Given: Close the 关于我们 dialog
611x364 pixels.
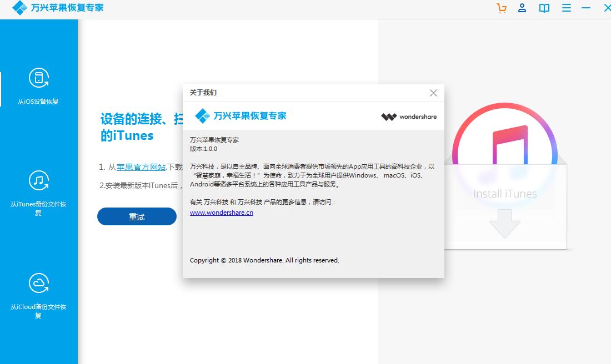Looking at the screenshot, I should coord(433,93).
